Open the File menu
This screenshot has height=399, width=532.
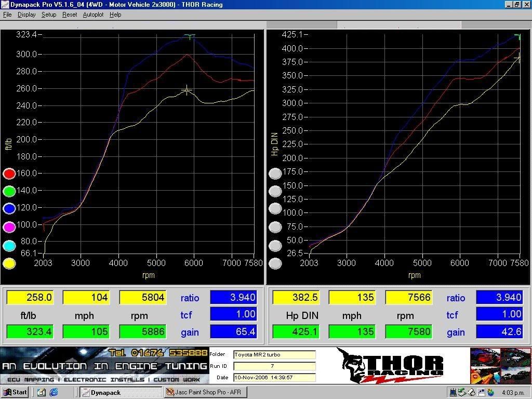tap(7, 15)
